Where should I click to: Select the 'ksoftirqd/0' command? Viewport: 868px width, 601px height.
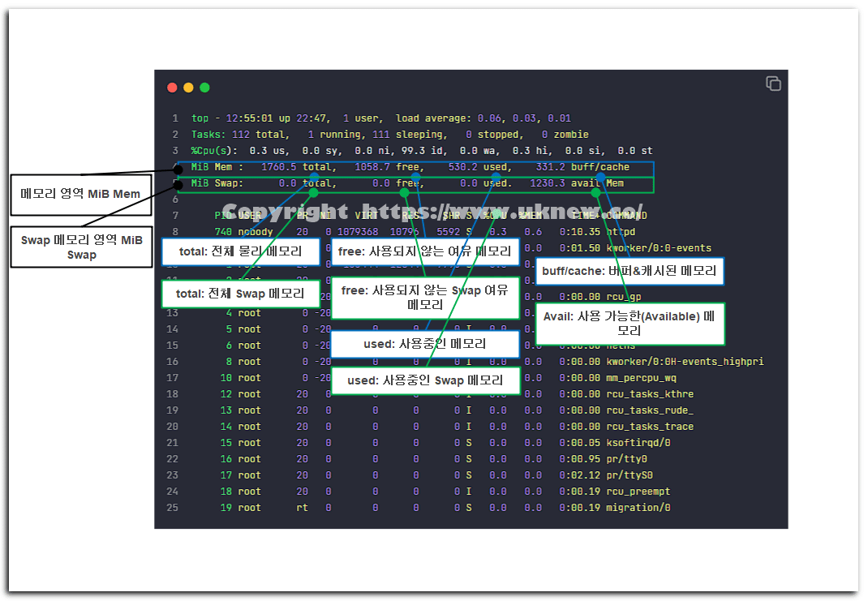pos(638,443)
